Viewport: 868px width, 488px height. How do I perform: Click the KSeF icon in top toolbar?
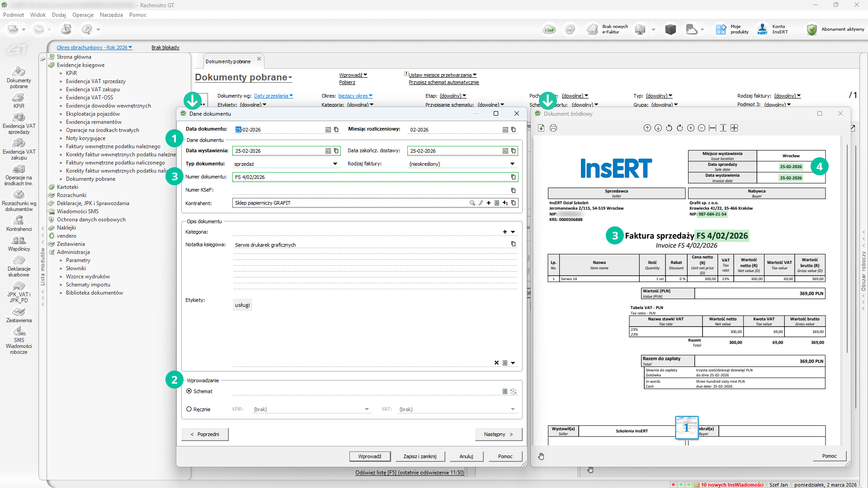549,30
